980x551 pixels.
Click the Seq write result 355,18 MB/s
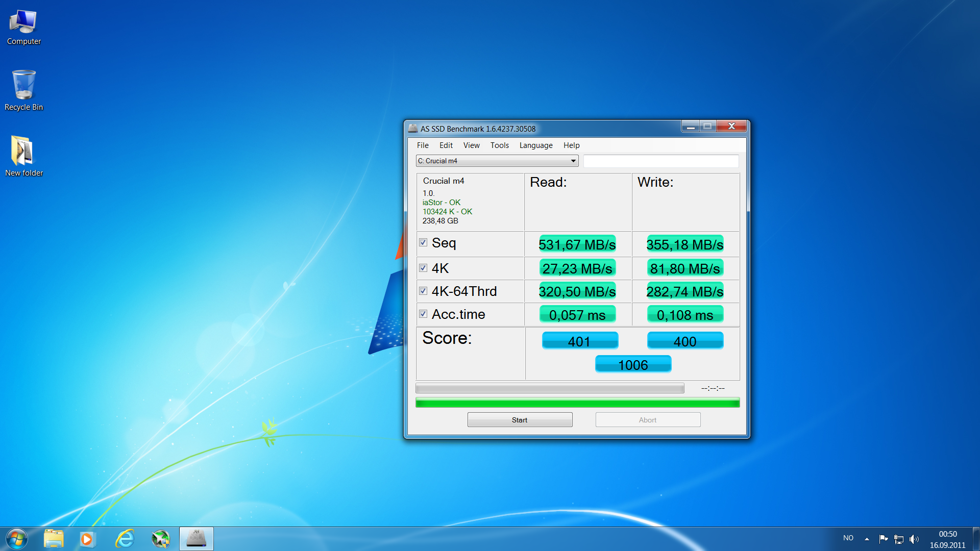(x=685, y=244)
